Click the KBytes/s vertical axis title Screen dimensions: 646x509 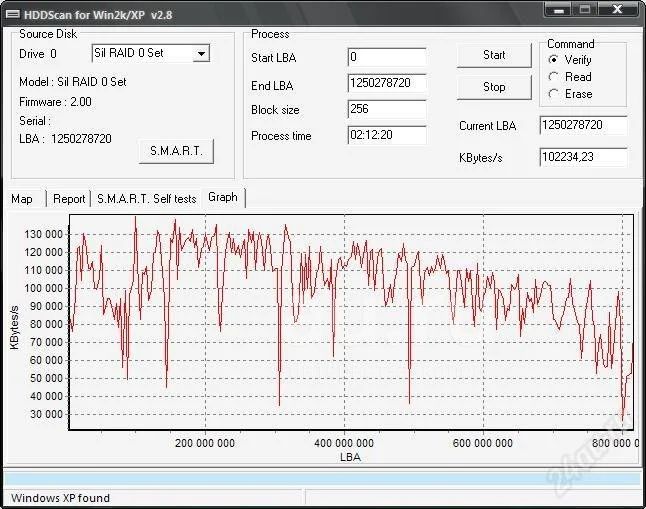pyautogui.click(x=14, y=328)
